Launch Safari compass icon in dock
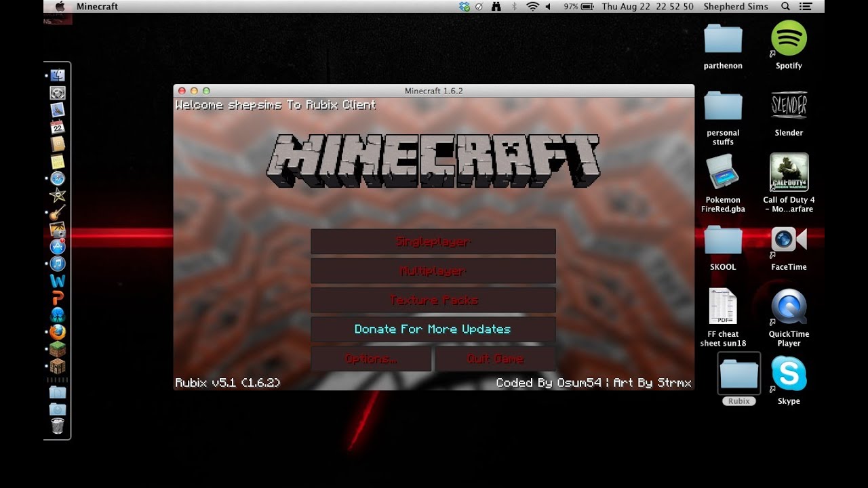 coord(58,178)
